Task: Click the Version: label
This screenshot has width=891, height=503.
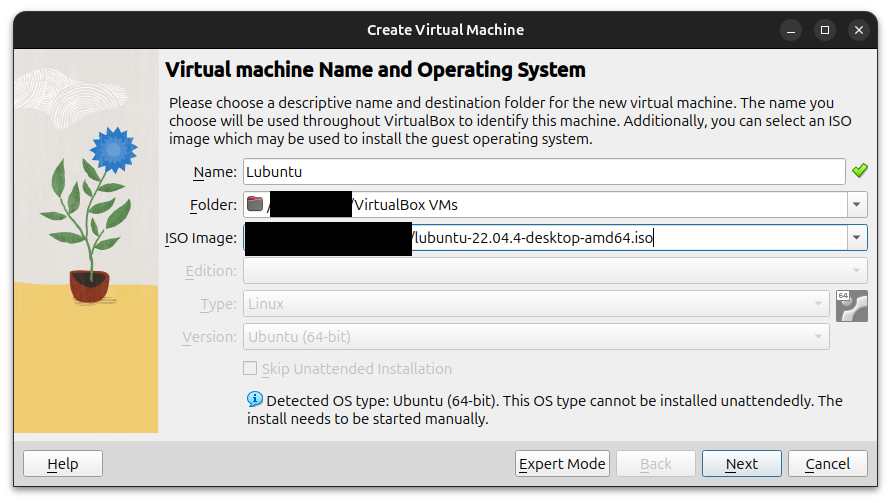Action: pyautogui.click(x=209, y=337)
